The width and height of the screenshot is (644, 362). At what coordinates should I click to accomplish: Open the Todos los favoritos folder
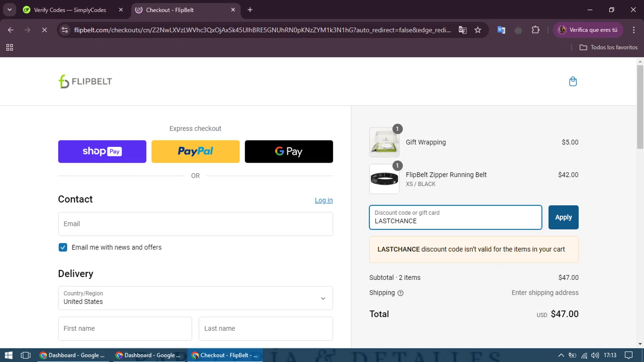pos(608,48)
